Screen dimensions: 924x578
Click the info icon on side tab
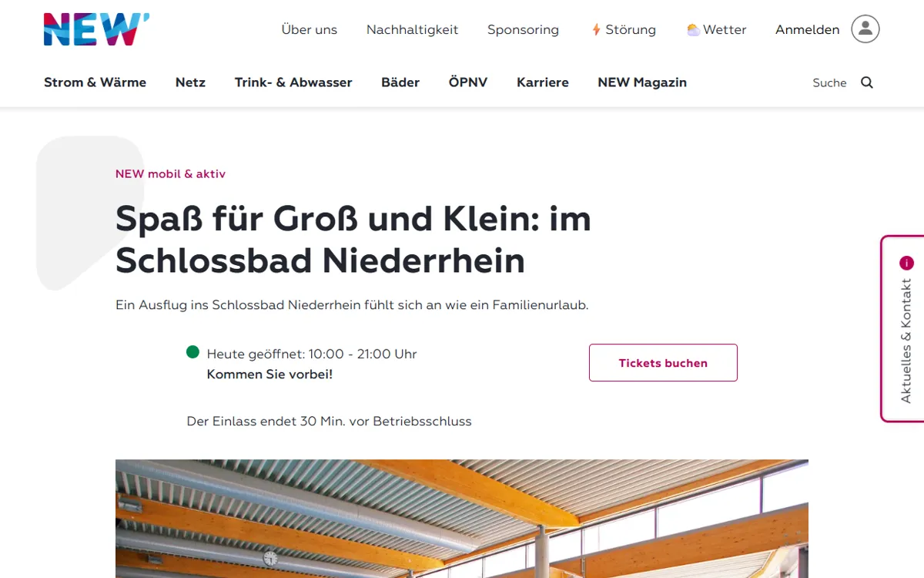pos(906,263)
